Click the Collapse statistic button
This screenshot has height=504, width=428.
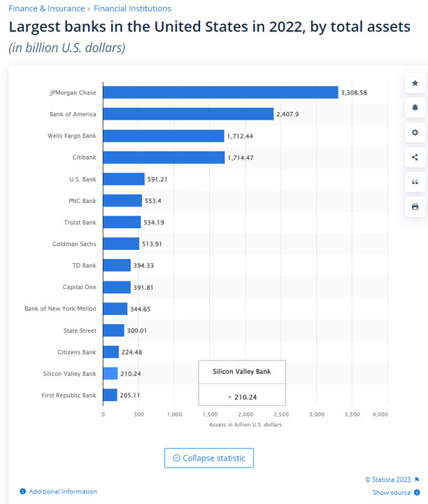tap(209, 458)
